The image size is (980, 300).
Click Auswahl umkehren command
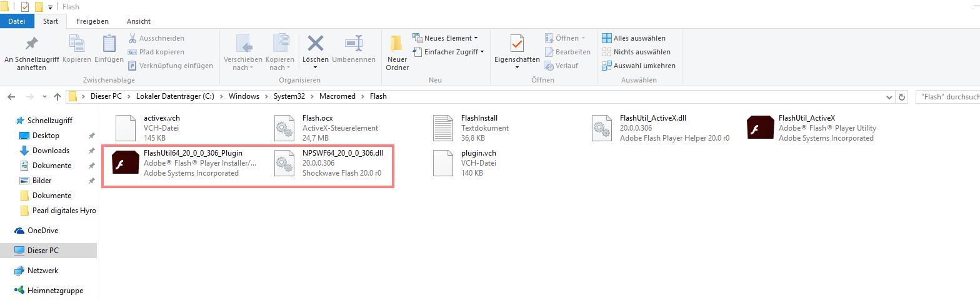point(639,66)
